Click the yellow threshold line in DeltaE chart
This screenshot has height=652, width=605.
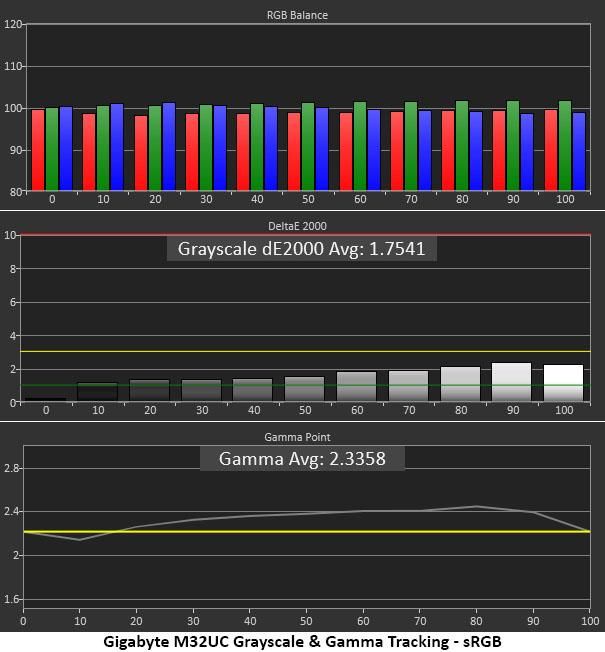click(306, 352)
